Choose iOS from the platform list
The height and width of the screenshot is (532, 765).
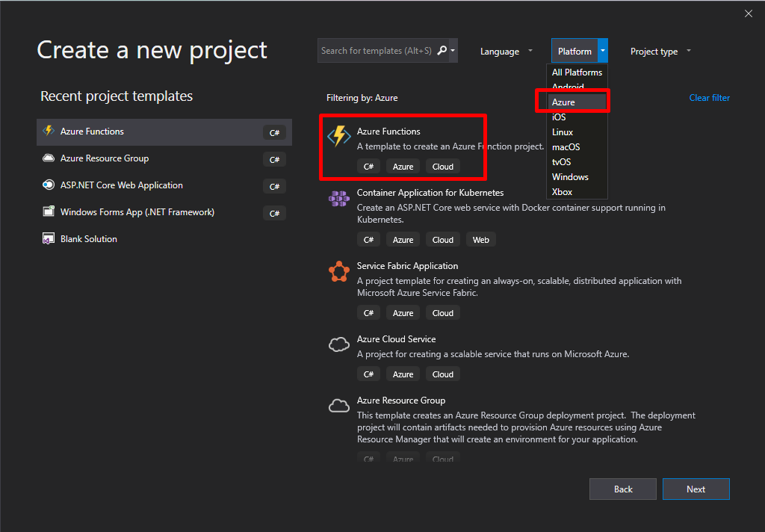tap(577, 117)
